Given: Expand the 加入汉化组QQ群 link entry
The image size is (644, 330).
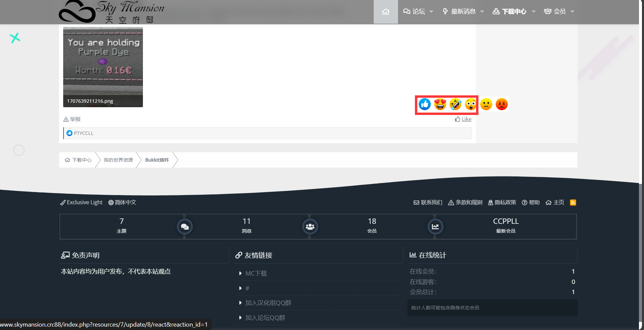Looking at the screenshot, I should tap(268, 303).
